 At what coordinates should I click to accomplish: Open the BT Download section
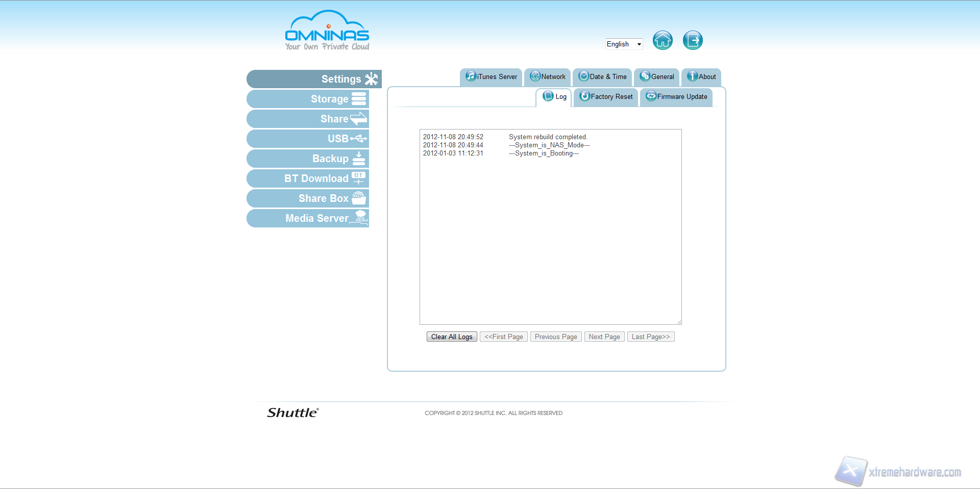click(308, 178)
